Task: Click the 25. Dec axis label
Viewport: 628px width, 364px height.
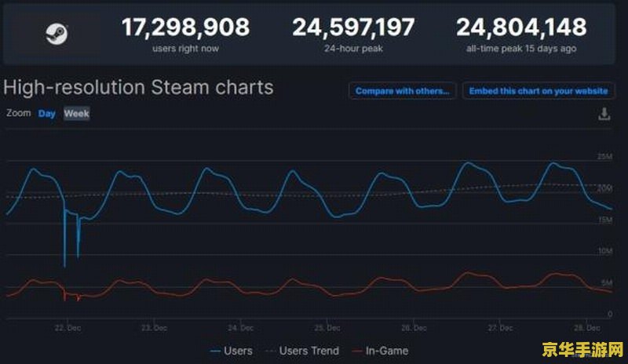Action: (x=327, y=328)
